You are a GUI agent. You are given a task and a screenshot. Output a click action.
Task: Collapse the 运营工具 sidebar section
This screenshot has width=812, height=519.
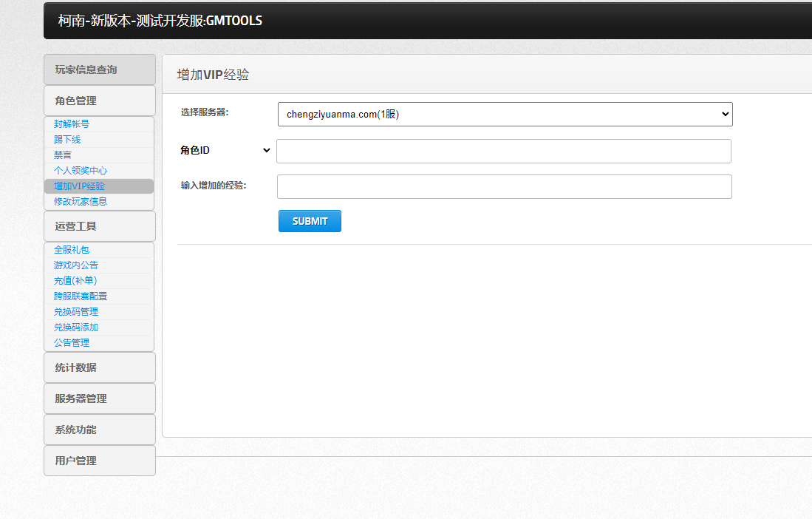pyautogui.click(x=100, y=226)
